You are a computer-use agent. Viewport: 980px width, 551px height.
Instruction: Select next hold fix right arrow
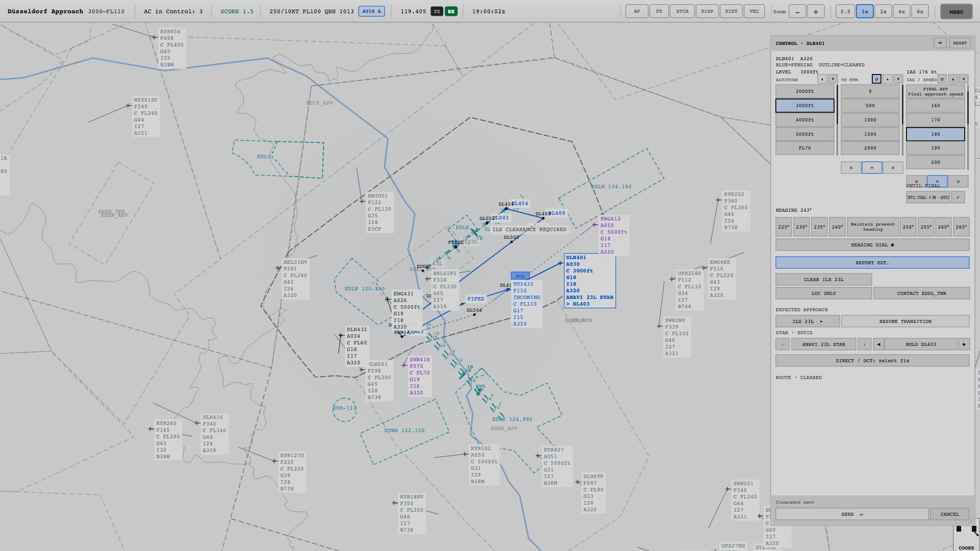point(964,344)
